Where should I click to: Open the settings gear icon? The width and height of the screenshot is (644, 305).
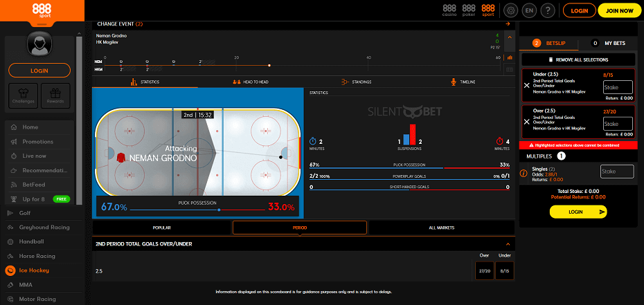pos(511,10)
